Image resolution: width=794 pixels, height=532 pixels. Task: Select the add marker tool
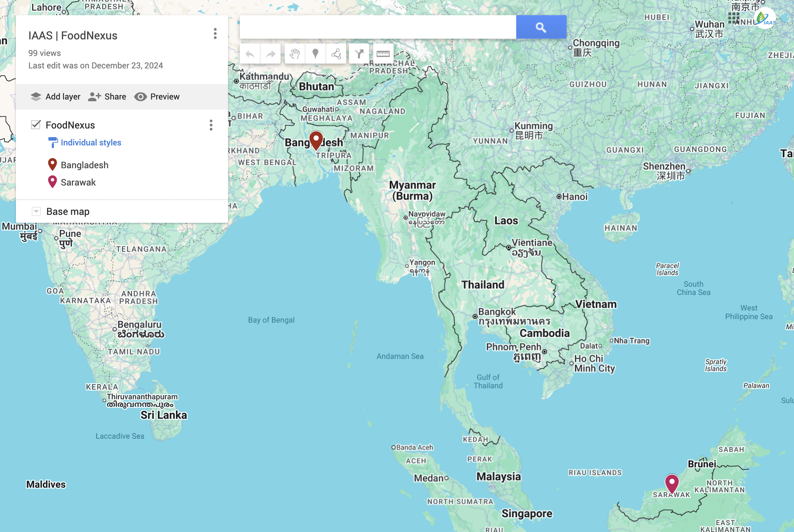click(315, 54)
